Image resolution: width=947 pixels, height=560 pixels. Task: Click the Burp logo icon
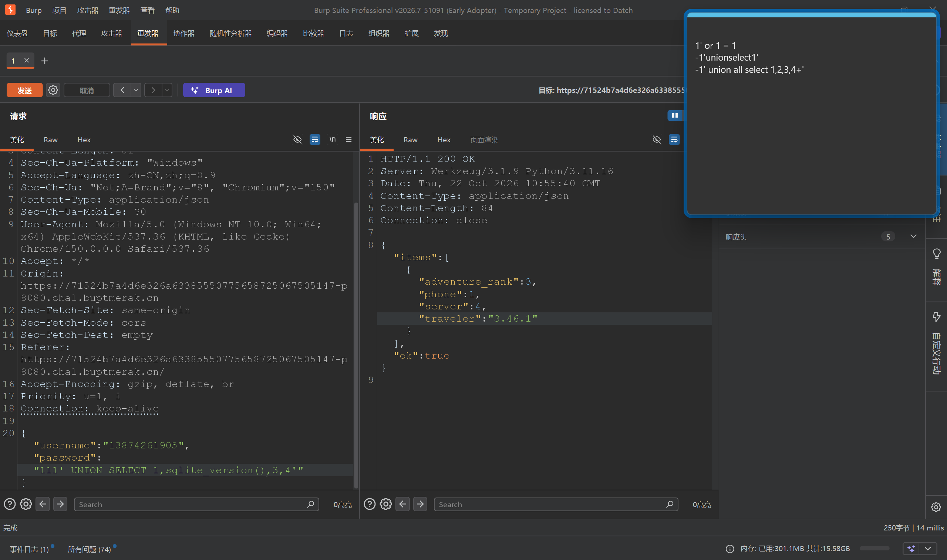(x=10, y=10)
